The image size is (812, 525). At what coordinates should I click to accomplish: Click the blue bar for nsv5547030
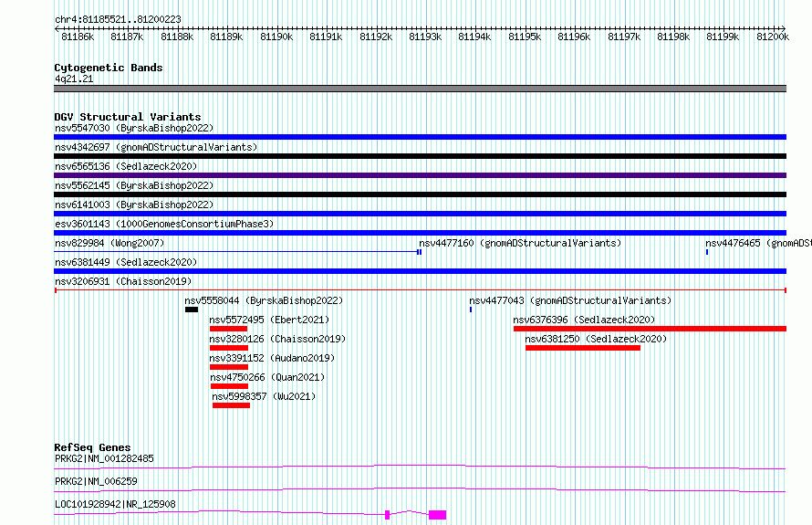(420, 137)
